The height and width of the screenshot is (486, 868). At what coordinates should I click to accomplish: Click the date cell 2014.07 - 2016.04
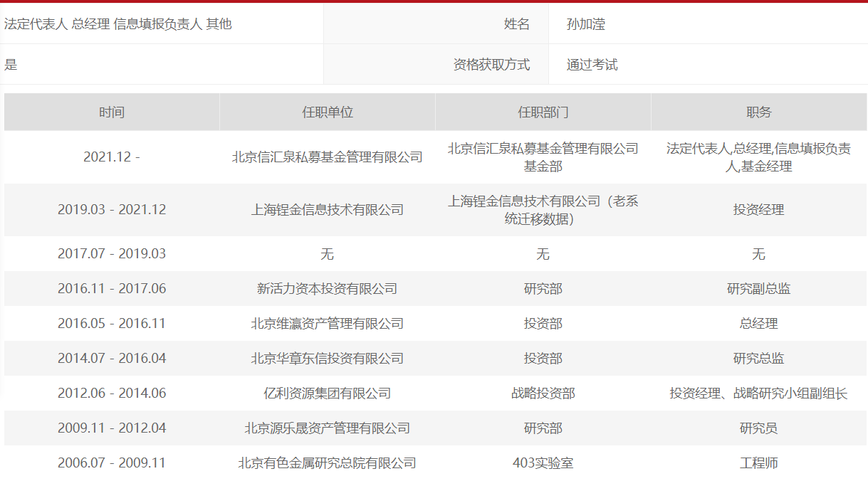click(x=112, y=359)
